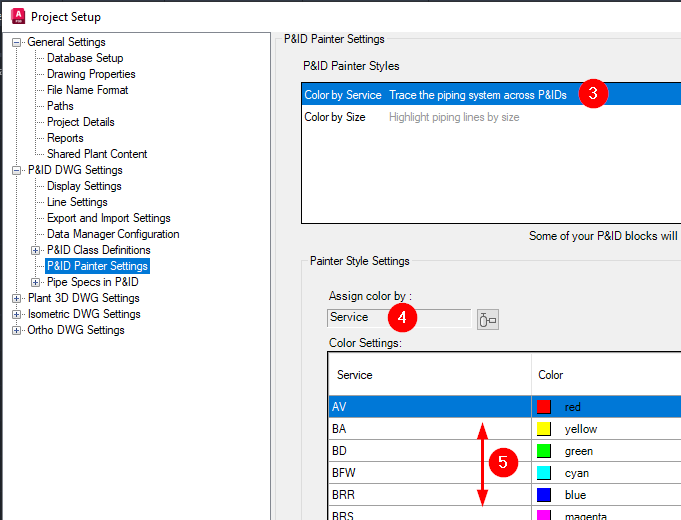Select Pipe Specs in P&ID item
Image resolution: width=681 pixels, height=520 pixels.
pyautogui.click(x=93, y=282)
